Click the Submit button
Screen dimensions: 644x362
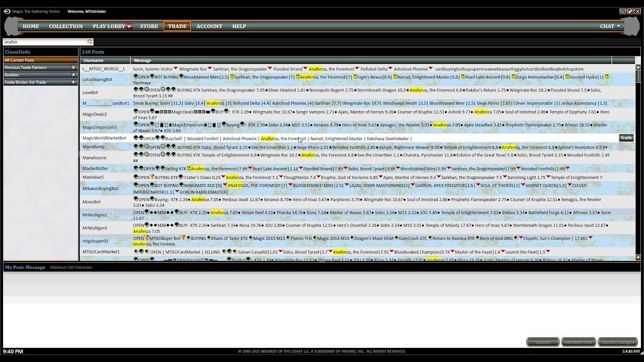[543, 342]
